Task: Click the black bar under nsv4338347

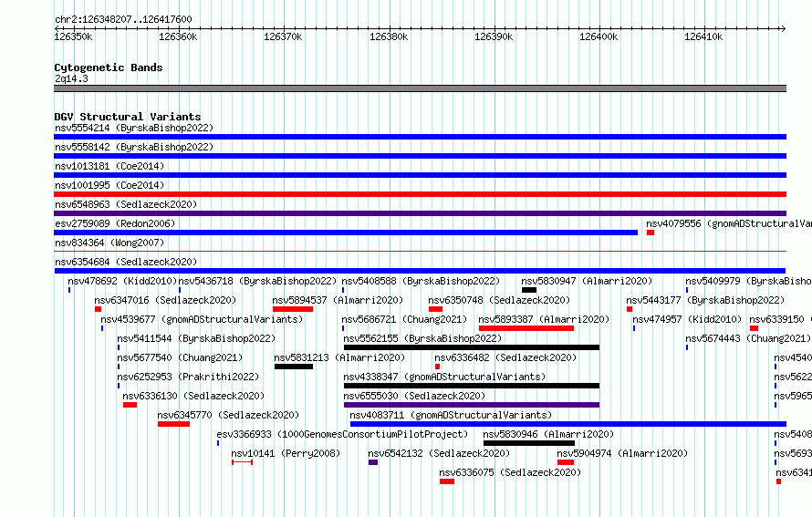Action: 472,386
